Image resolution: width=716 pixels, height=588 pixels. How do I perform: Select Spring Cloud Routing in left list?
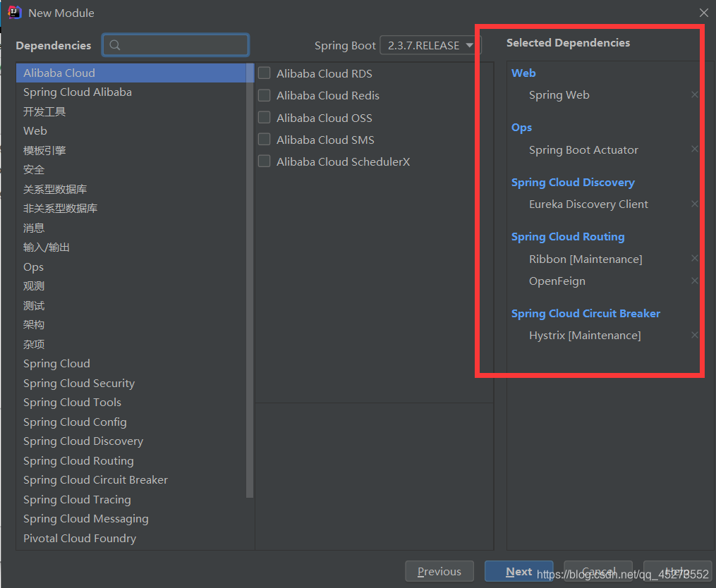pos(131,461)
